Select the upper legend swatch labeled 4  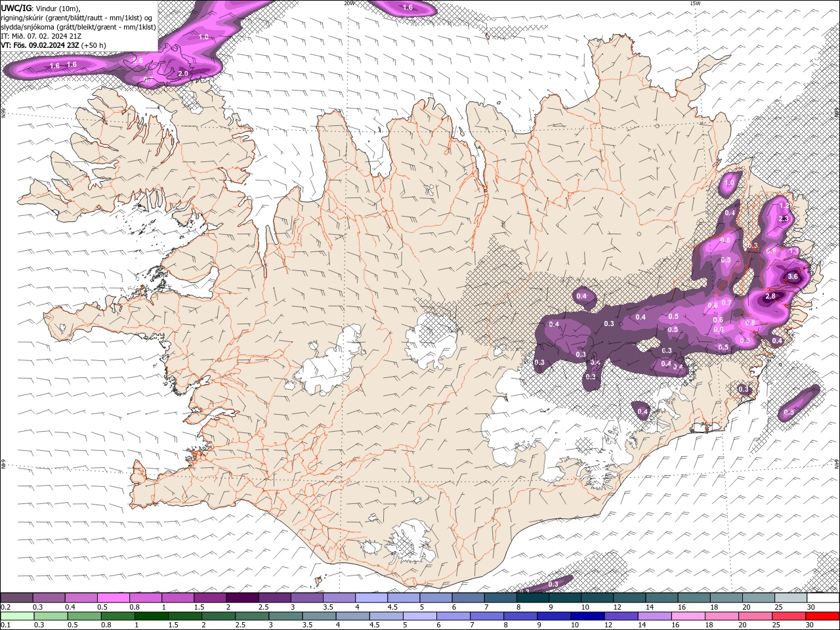tap(371, 598)
